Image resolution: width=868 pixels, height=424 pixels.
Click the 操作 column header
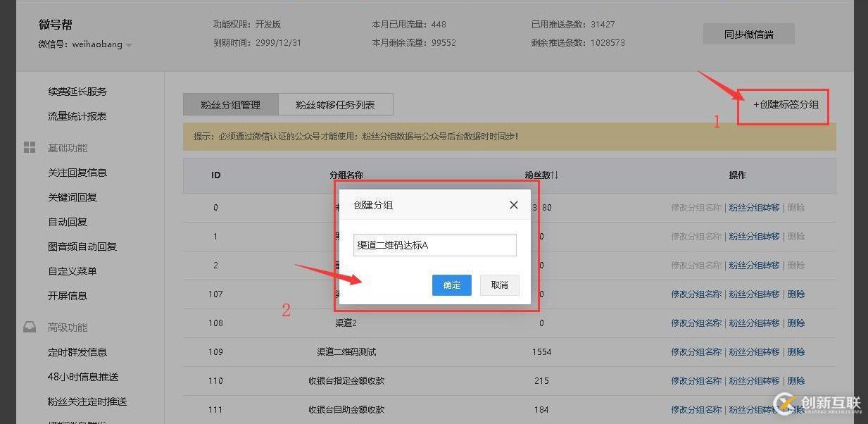[x=737, y=175]
